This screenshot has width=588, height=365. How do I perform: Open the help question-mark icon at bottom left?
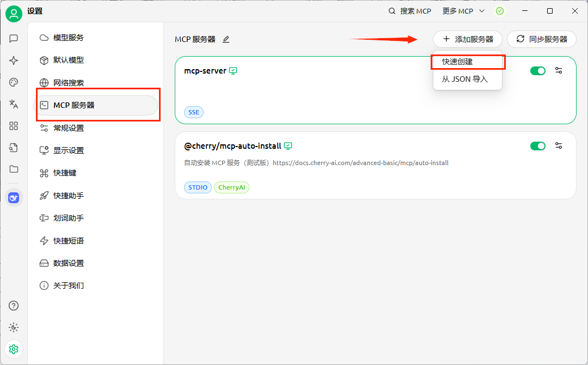[14, 306]
